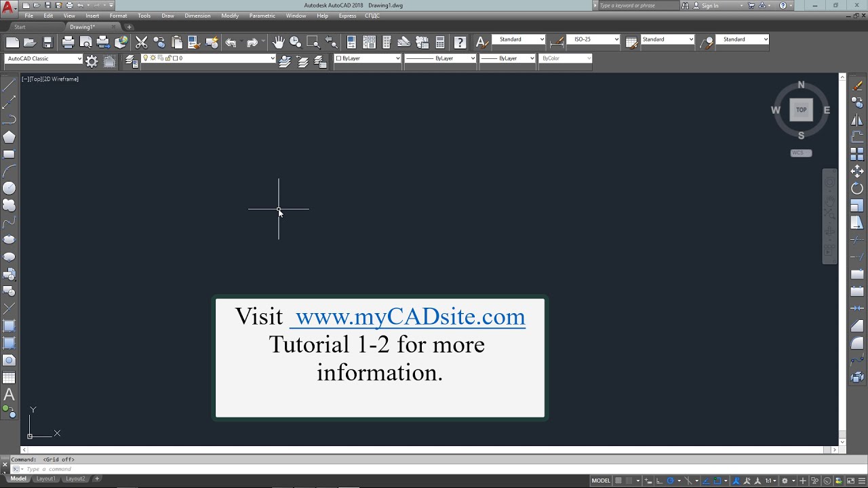Open the Express menu
The height and width of the screenshot is (488, 868).
click(347, 16)
